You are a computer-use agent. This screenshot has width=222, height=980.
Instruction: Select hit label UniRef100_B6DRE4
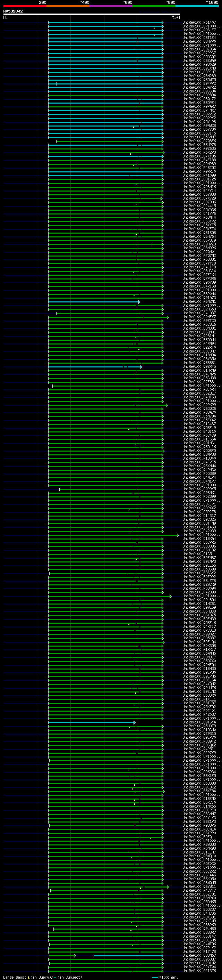pyautogui.click(x=199, y=103)
